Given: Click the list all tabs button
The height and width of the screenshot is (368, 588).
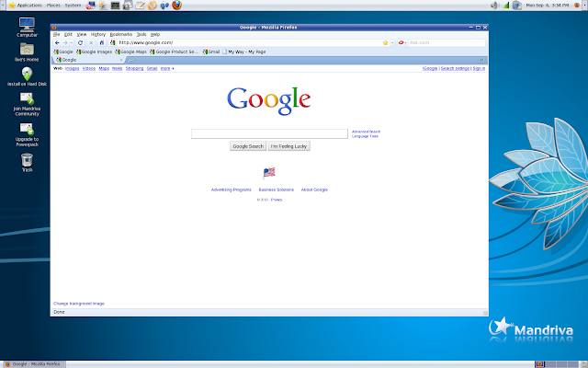Looking at the screenshot, I should 481,60.
